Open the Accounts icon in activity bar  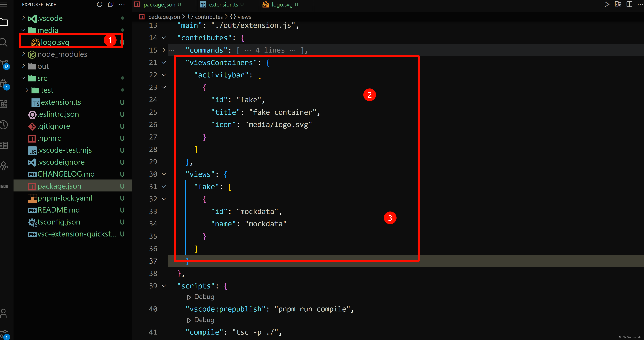[3, 313]
